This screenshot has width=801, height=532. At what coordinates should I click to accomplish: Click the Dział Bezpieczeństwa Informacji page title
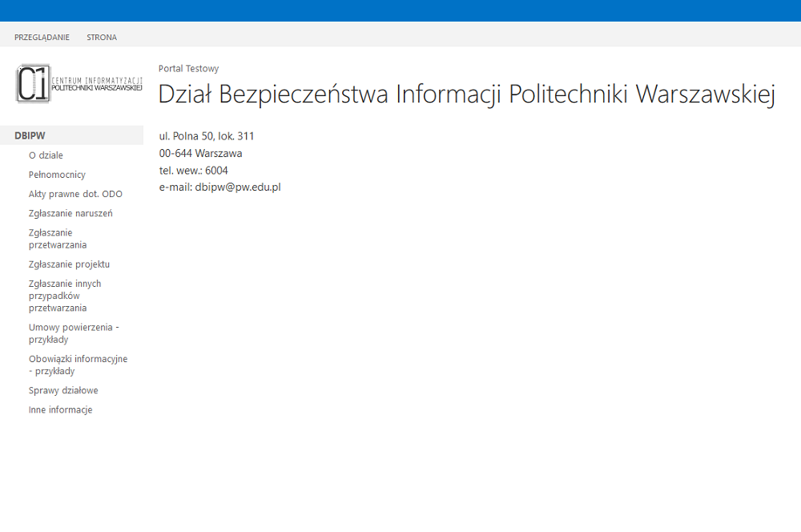point(466,94)
